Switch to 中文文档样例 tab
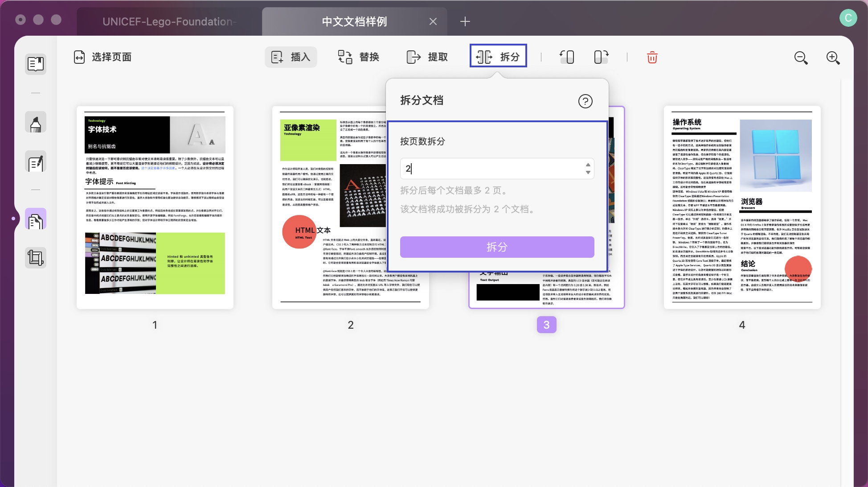This screenshot has height=487, width=868. click(354, 21)
